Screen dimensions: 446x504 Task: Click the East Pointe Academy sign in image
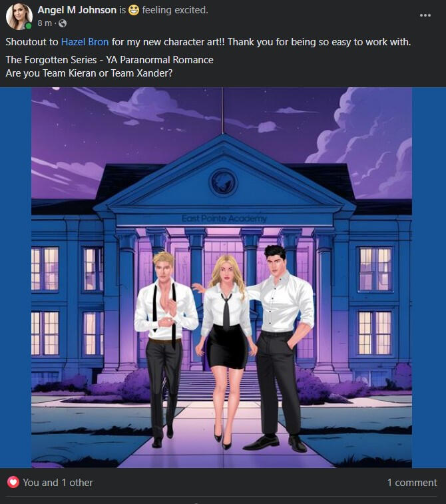pos(224,219)
